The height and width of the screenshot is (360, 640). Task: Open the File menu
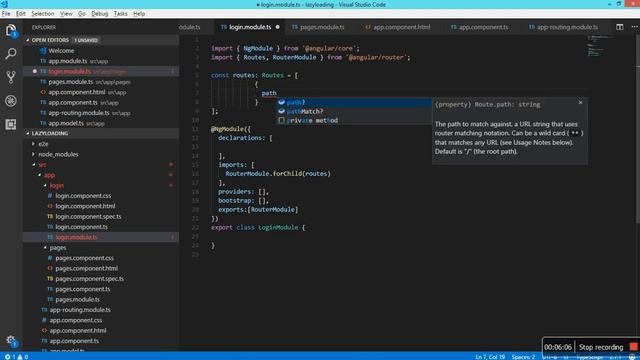[6, 13]
